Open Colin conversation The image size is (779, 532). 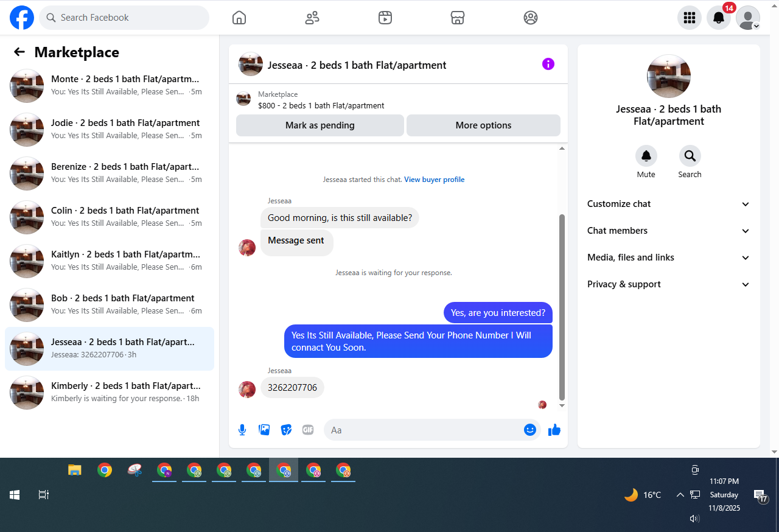[x=110, y=217]
